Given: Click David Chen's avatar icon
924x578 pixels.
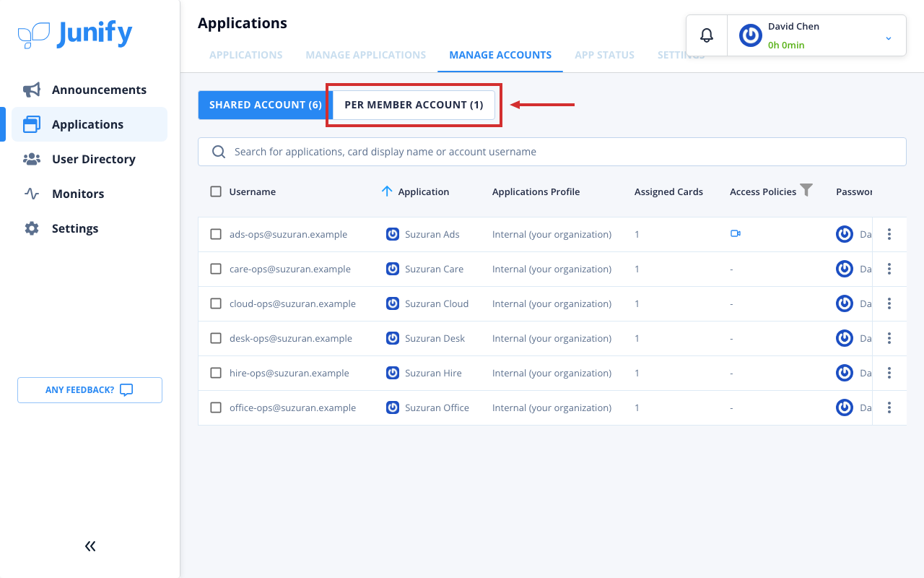Looking at the screenshot, I should click(x=751, y=35).
